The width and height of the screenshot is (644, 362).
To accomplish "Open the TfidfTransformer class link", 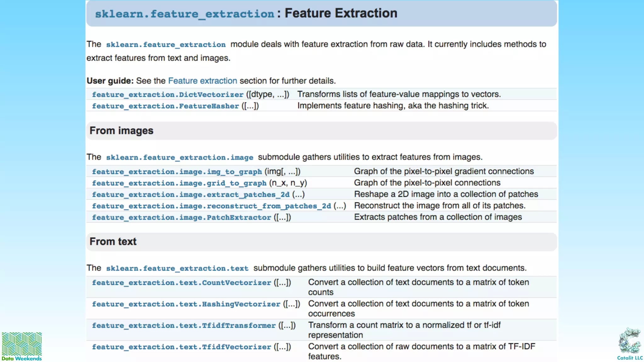I will coord(184,326).
